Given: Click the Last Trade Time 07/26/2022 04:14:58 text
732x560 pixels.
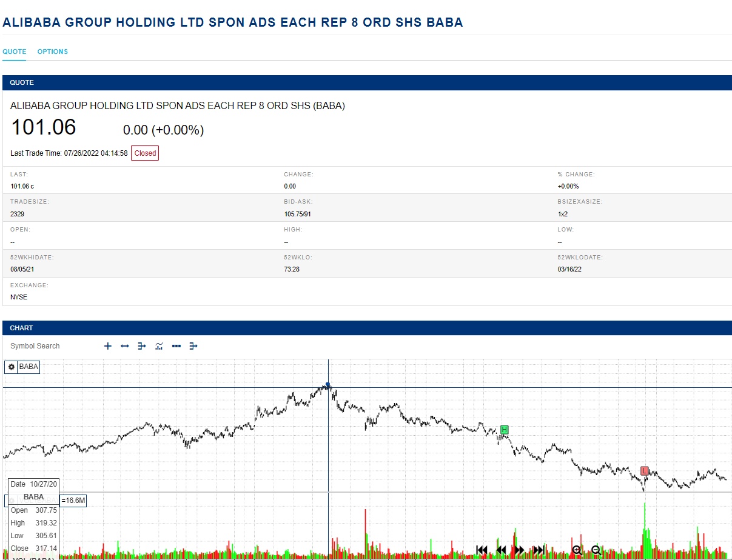Looking at the screenshot, I should pos(69,153).
